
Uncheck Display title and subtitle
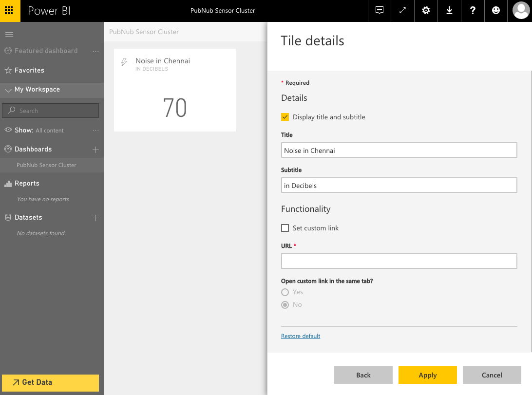[285, 117]
